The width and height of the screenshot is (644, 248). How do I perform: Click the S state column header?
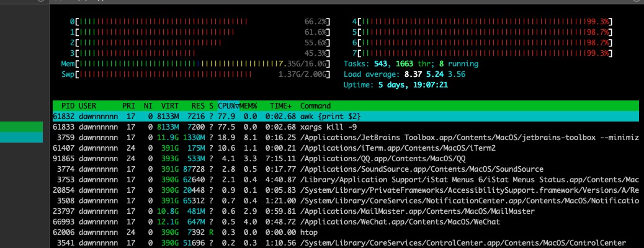click(211, 106)
